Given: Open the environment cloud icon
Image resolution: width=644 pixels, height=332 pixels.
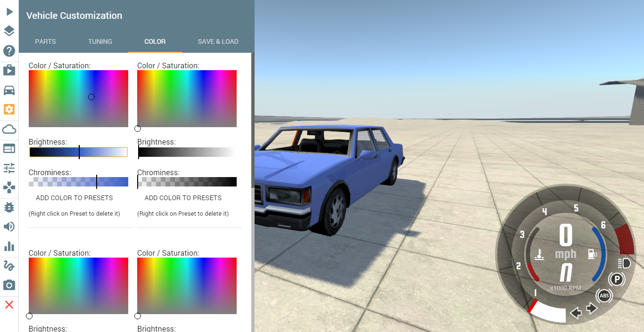Looking at the screenshot, I should click(x=9, y=129).
